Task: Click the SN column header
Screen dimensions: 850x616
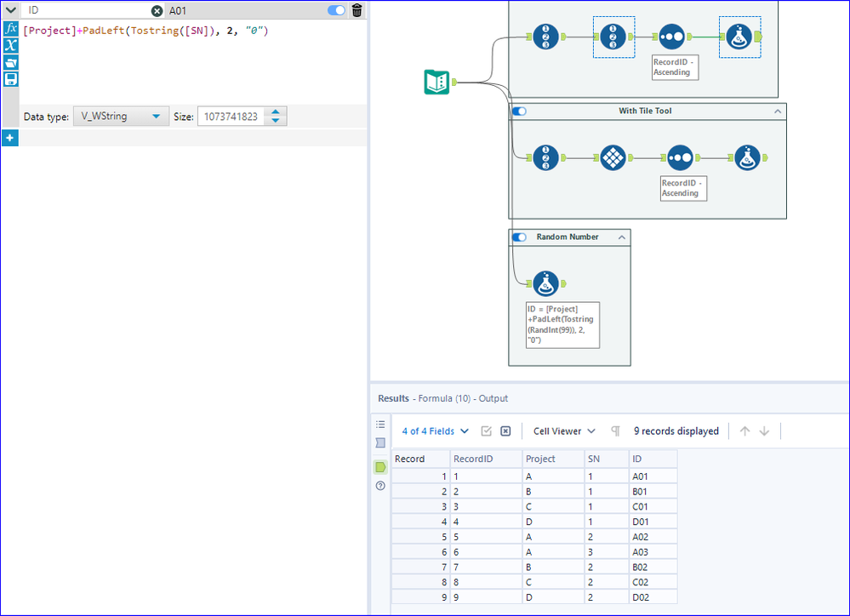Action: pyautogui.click(x=608, y=459)
